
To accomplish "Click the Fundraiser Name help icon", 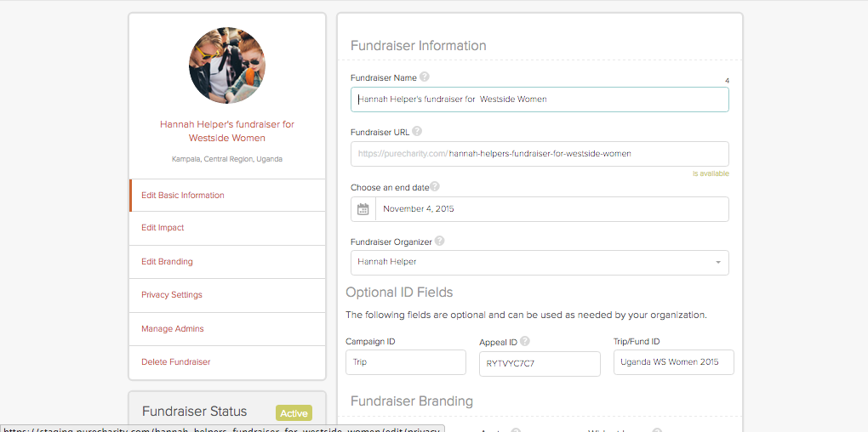I will pyautogui.click(x=425, y=77).
